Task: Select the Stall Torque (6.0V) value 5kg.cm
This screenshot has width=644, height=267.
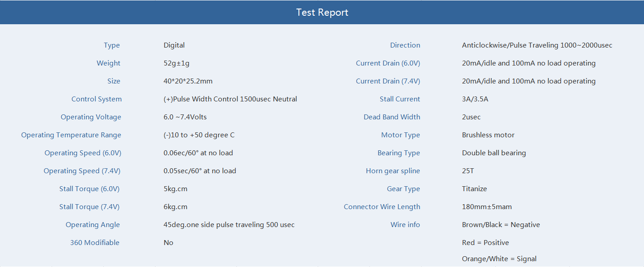Action: point(175,189)
